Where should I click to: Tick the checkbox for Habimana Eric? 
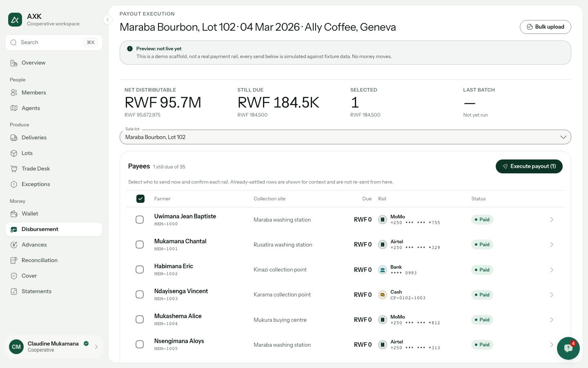coord(140,269)
